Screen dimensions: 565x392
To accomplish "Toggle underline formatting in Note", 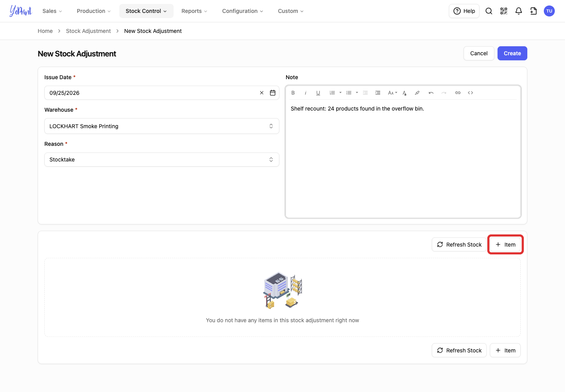I will [x=318, y=93].
